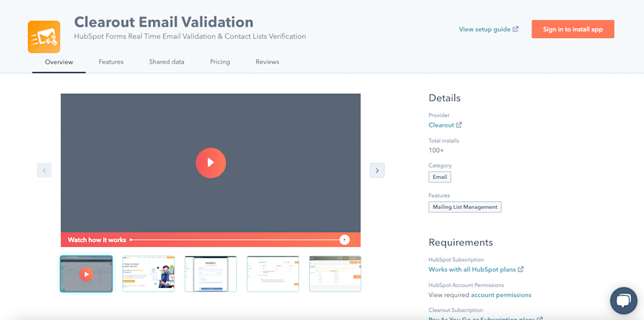Open the Shared data tab
Viewport: 644px width, 320px height.
[167, 62]
